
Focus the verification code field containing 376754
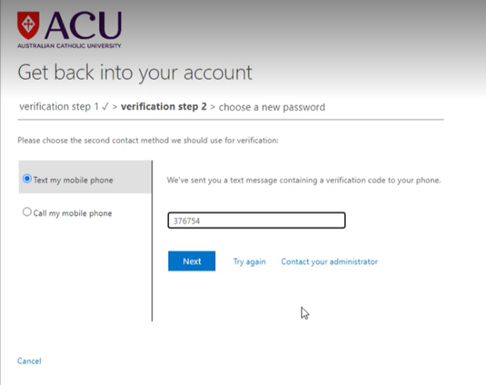[x=256, y=220]
